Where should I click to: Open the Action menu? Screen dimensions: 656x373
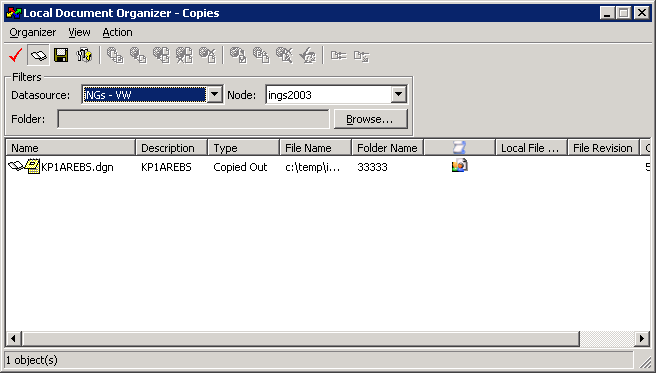pyautogui.click(x=117, y=32)
